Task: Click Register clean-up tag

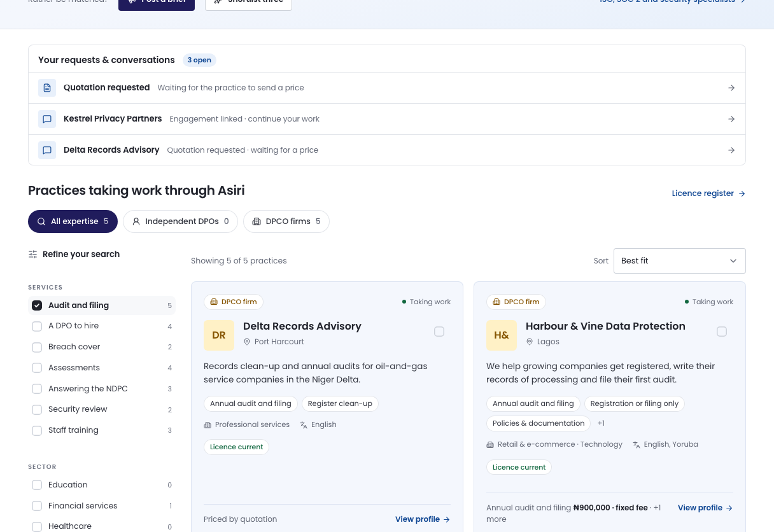Action: pyautogui.click(x=340, y=403)
